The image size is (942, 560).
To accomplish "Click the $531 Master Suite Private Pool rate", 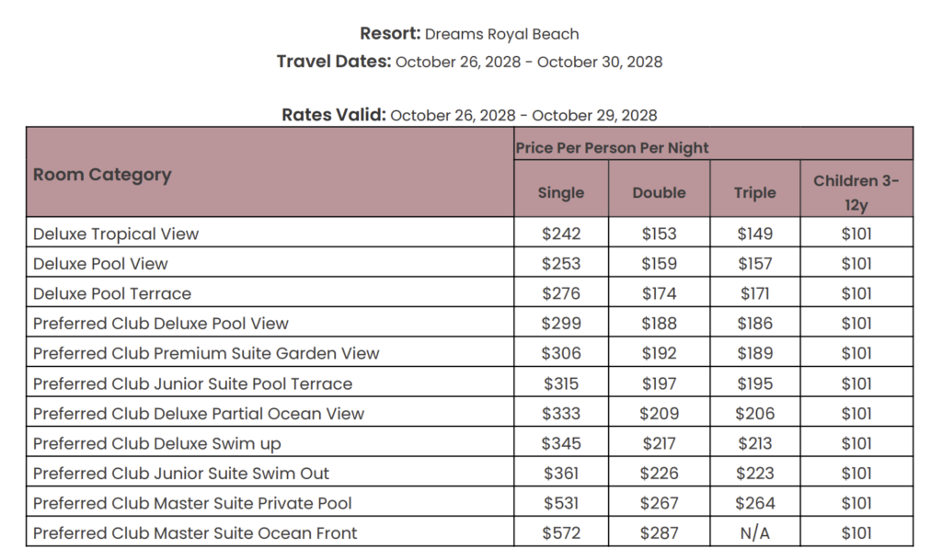I will coord(561,504).
